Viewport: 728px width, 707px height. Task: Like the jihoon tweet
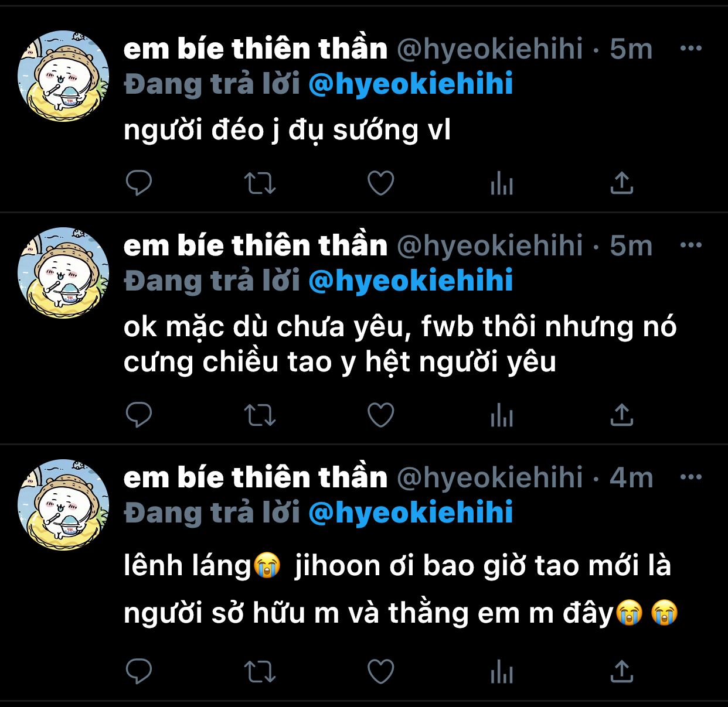pyautogui.click(x=381, y=671)
